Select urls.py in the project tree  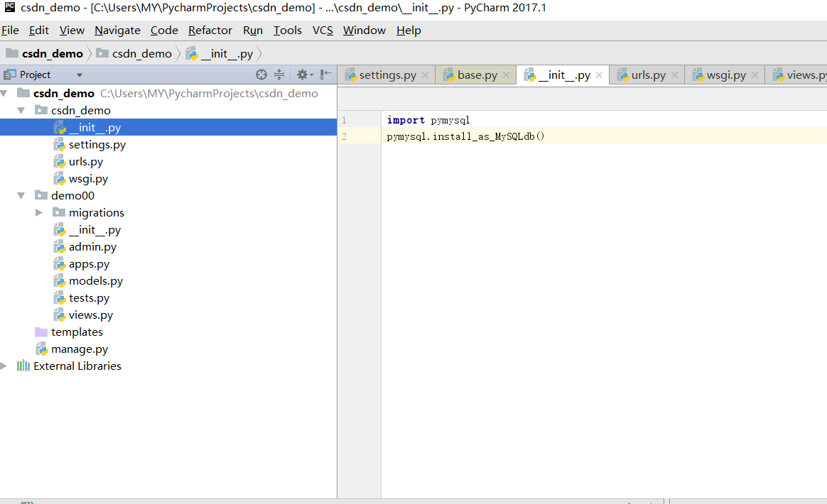pos(85,161)
